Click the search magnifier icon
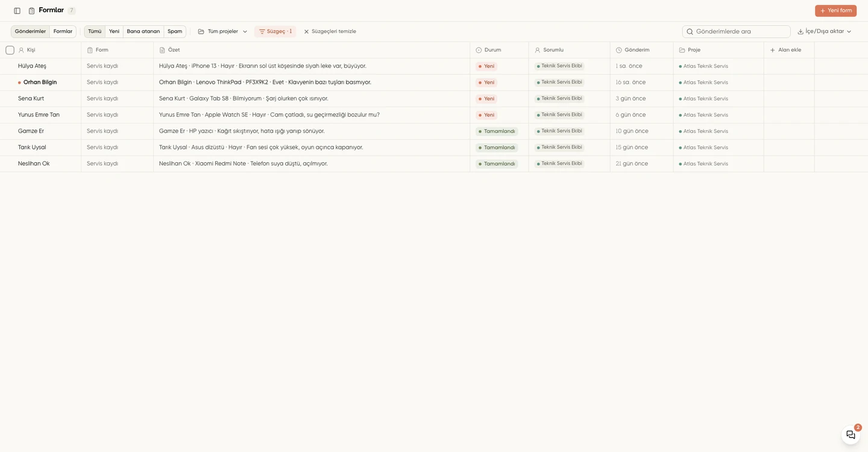This screenshot has width=868, height=452. coord(690,31)
